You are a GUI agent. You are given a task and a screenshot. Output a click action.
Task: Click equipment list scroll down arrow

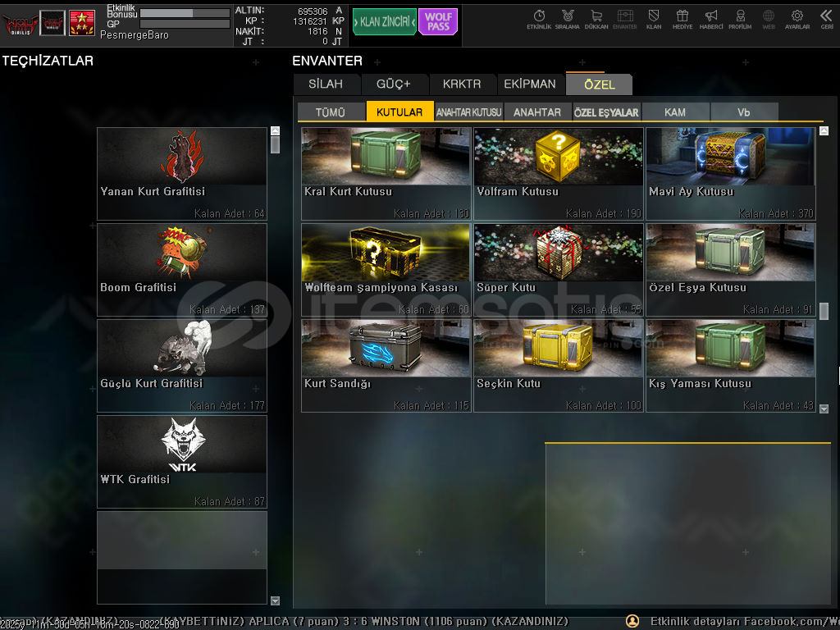coord(276,600)
